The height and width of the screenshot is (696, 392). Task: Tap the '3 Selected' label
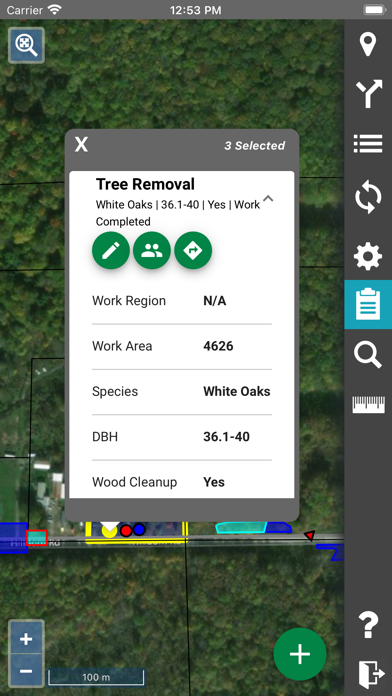coord(254,146)
